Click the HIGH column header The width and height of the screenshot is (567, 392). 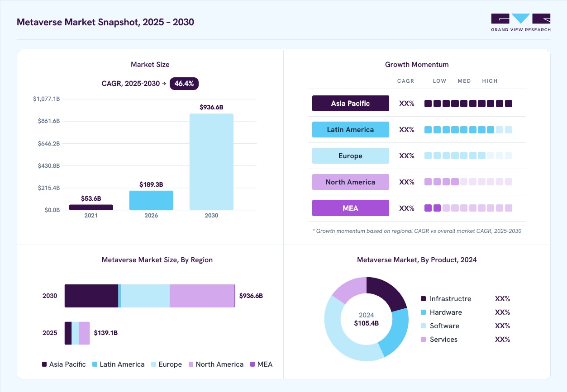click(x=490, y=81)
